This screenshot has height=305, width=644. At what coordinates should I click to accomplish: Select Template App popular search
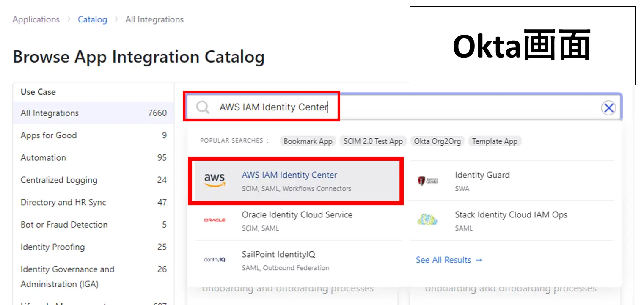click(x=495, y=141)
